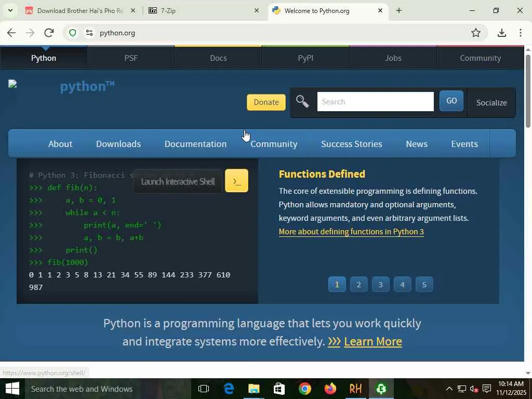Show slide 3 of the code carousel
This screenshot has width=532, height=399.
pyautogui.click(x=380, y=284)
